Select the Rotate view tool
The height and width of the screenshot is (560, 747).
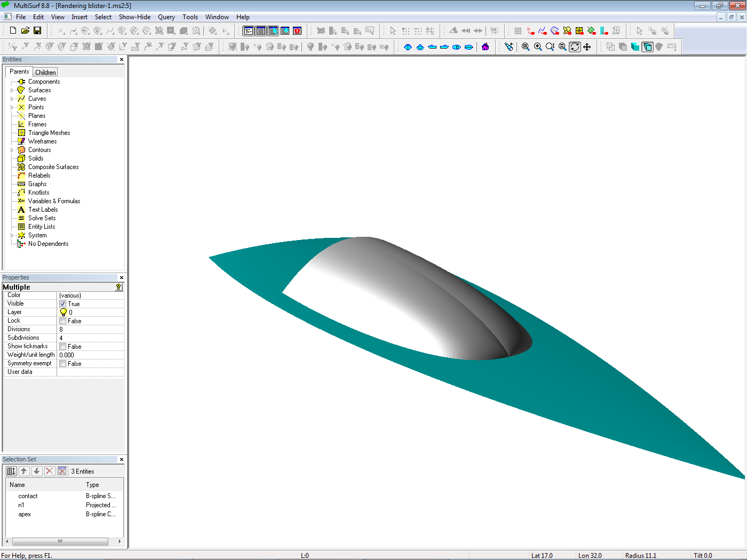575,47
